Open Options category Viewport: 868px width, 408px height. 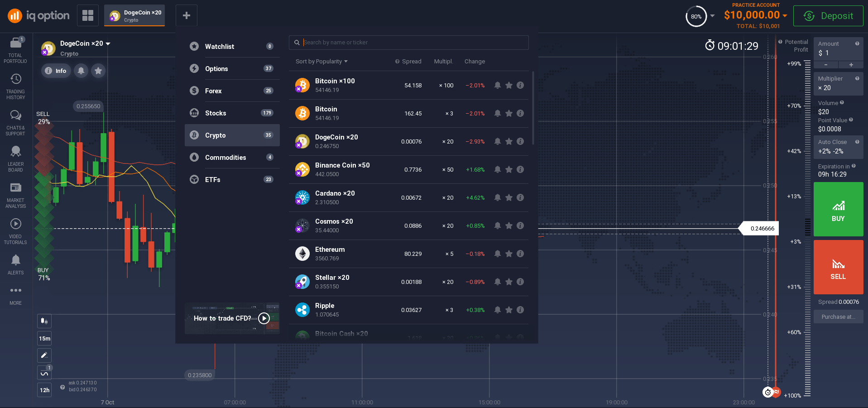coord(232,68)
